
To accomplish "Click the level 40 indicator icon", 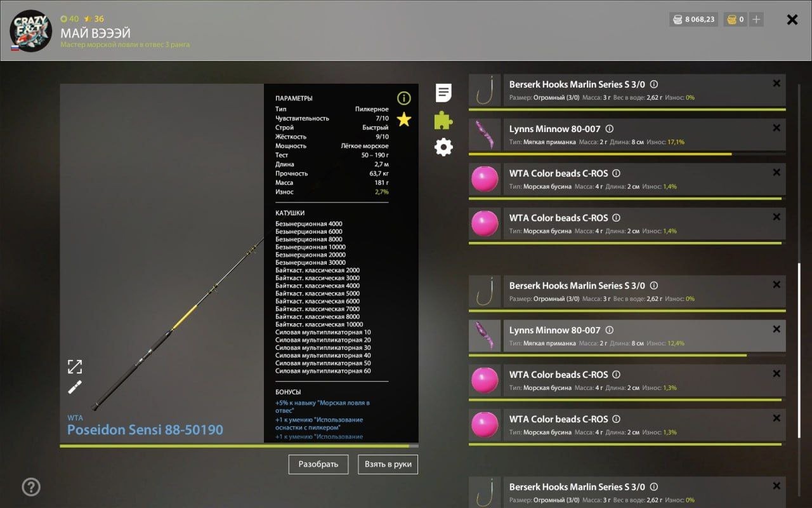I will (x=63, y=19).
